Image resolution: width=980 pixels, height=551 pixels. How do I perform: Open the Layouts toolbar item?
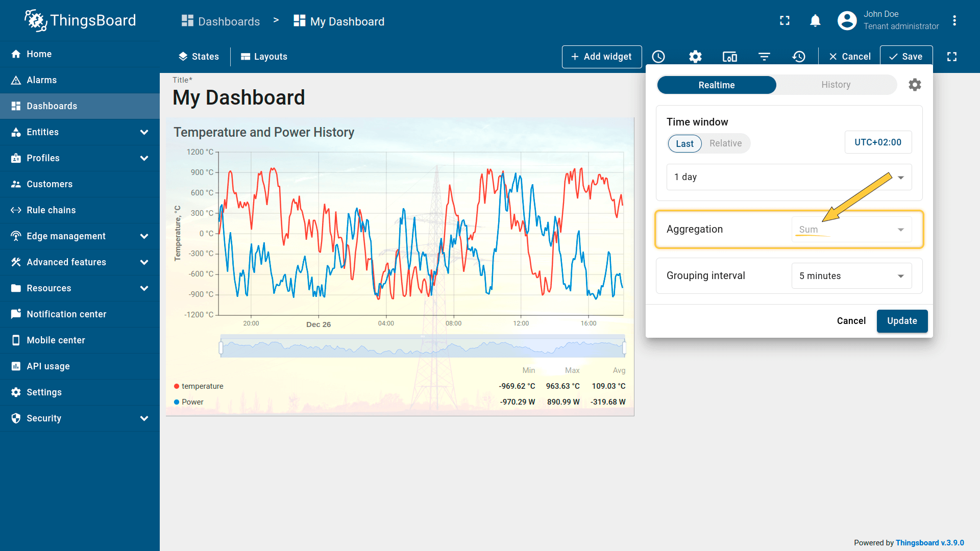[264, 57]
